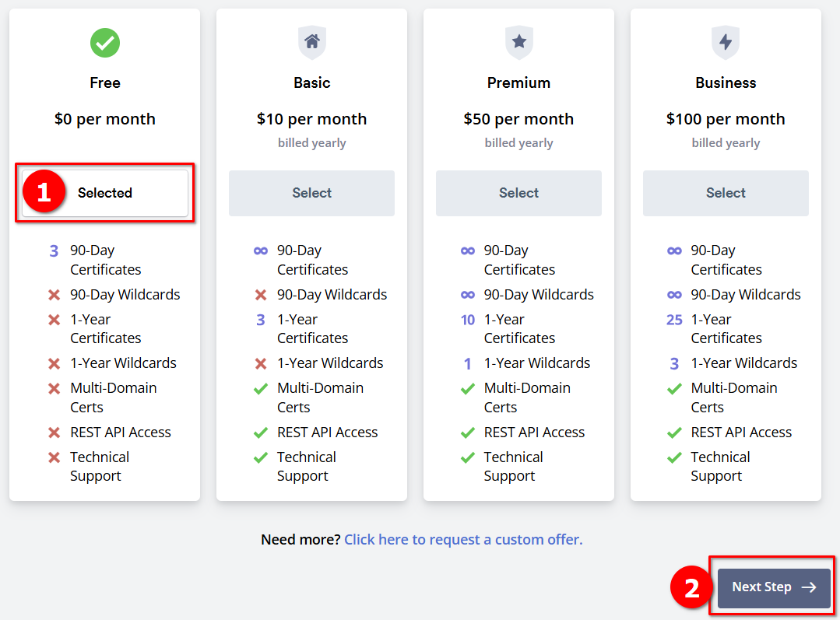Click the red X beside Free 1-Year Wildcards

click(x=54, y=363)
